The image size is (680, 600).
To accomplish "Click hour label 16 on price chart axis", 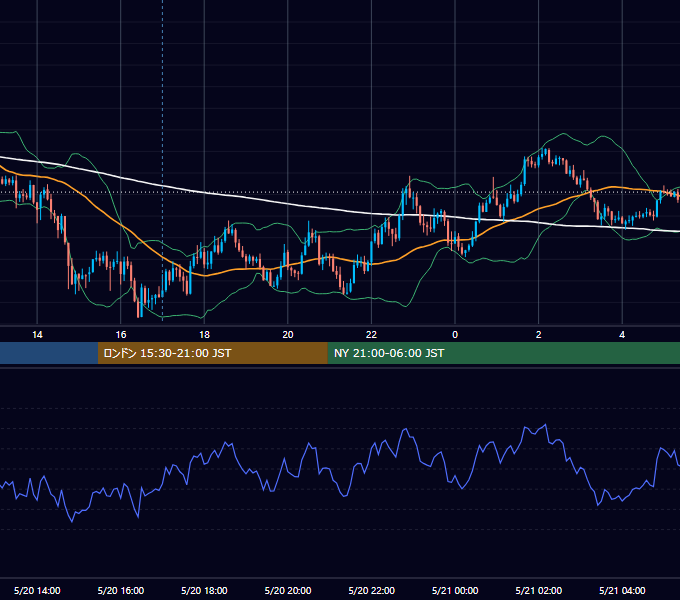I will (x=121, y=335).
